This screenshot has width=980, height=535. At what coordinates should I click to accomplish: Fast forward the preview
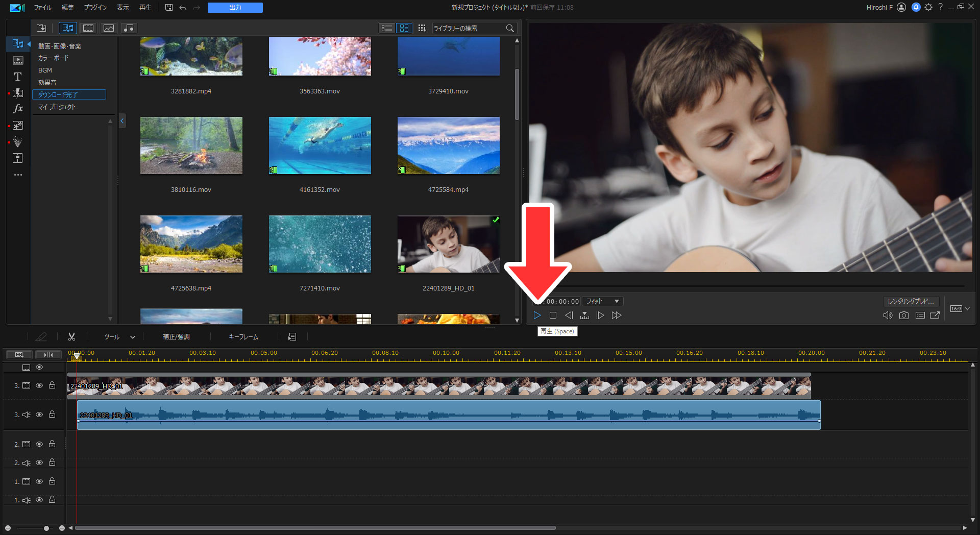(617, 315)
